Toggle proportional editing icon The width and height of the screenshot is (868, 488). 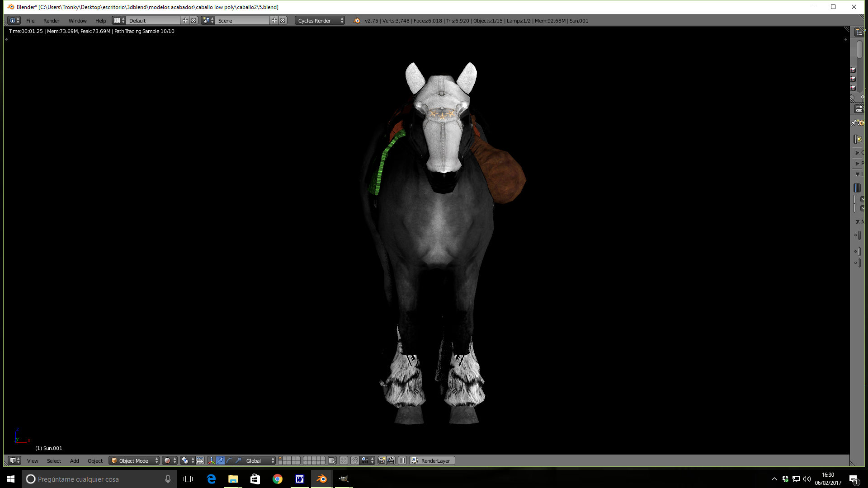pyautogui.click(x=344, y=460)
